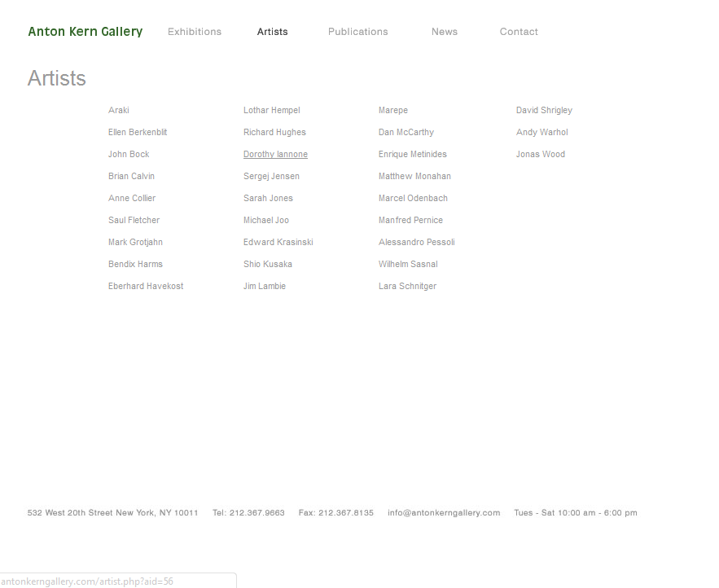Open the News section
The image size is (719, 588).
[x=444, y=32]
